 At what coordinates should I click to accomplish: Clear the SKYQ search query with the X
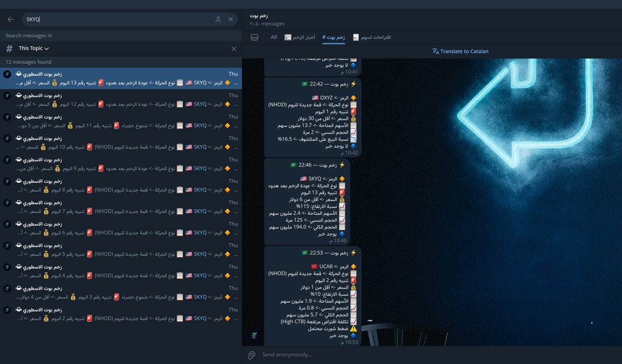click(x=231, y=19)
